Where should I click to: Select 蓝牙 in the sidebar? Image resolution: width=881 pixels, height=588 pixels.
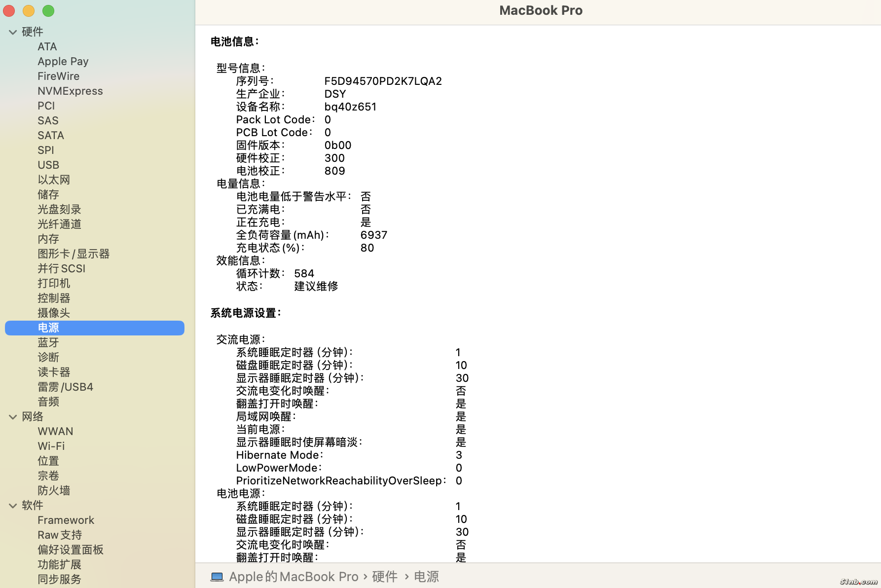pyautogui.click(x=48, y=342)
